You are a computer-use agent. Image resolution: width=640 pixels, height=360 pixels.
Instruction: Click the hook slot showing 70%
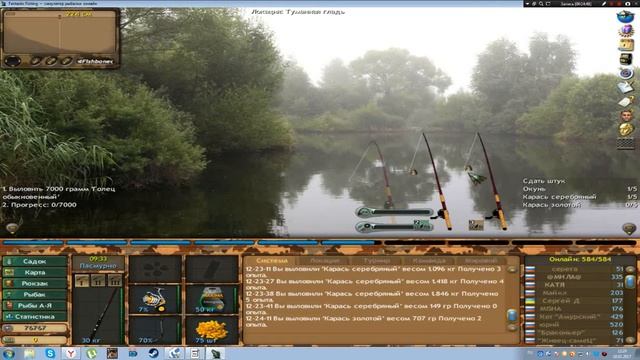[155, 330]
